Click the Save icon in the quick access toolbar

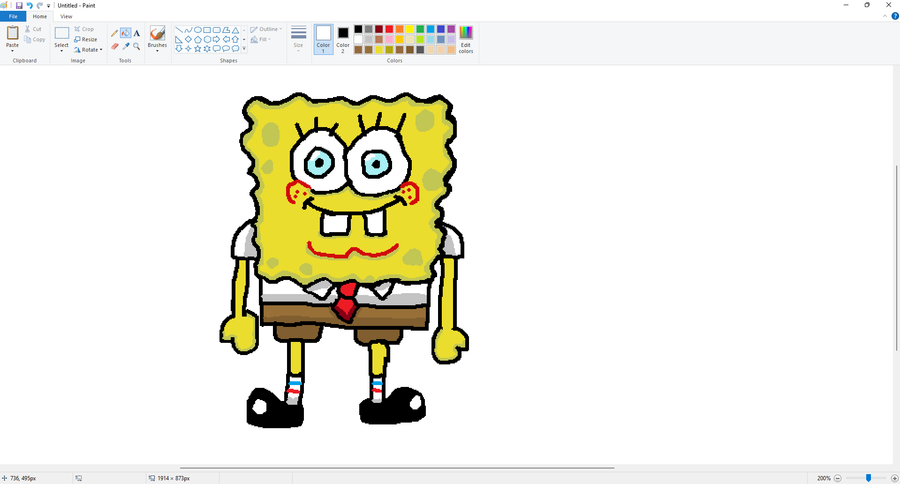coord(19,5)
